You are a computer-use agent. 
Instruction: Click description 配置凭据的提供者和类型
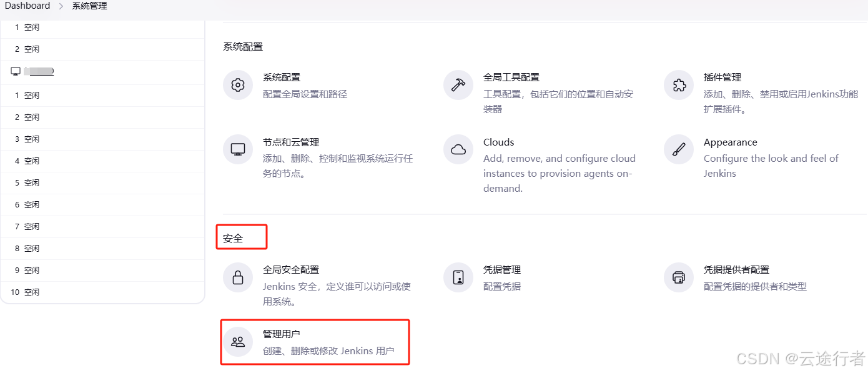755,287
